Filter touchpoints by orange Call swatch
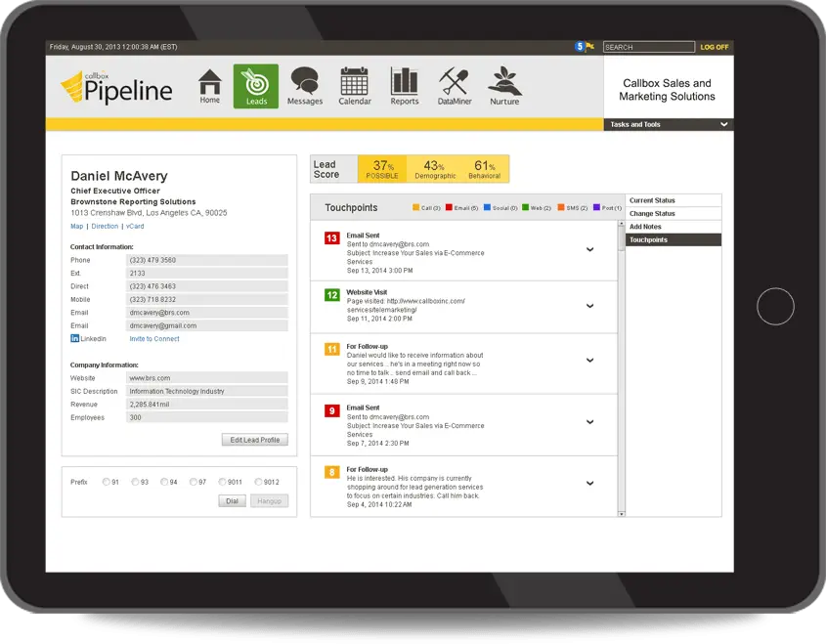 (415, 207)
